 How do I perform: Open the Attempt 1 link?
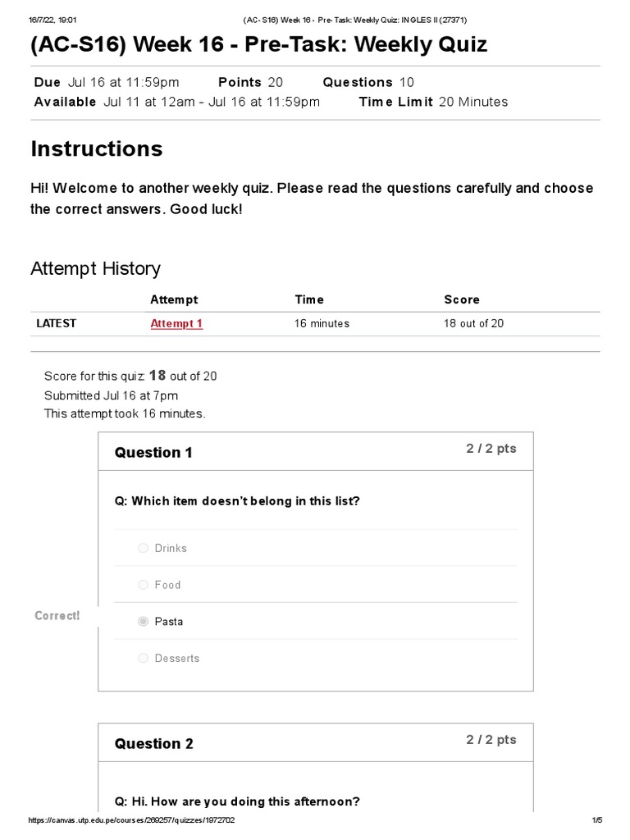(176, 323)
